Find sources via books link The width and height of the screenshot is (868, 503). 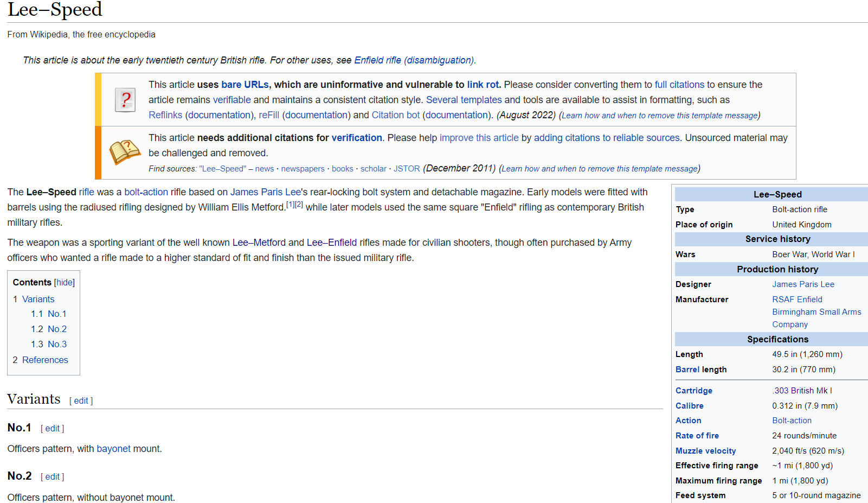(343, 169)
